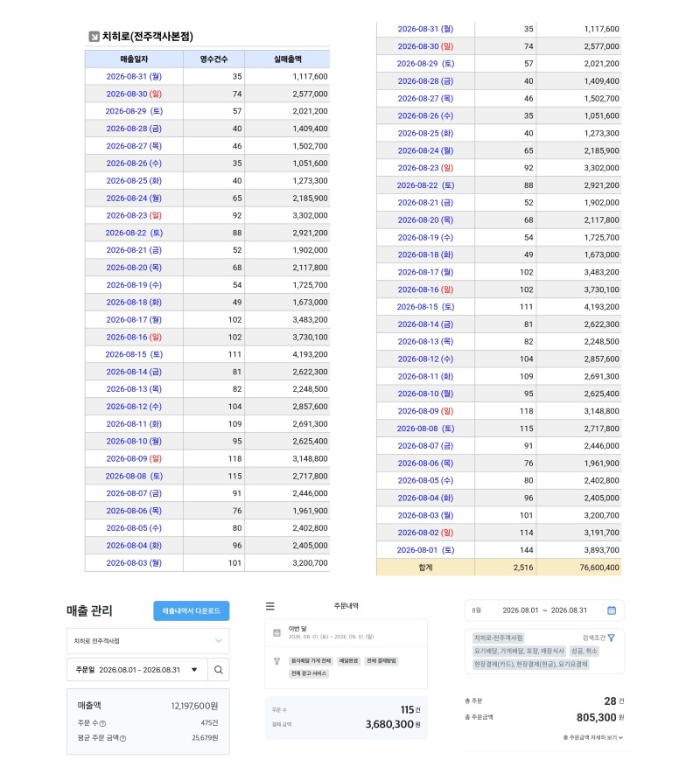The width and height of the screenshot is (700, 781).
Task: Click the 475건 order count value
Action: click(209, 722)
